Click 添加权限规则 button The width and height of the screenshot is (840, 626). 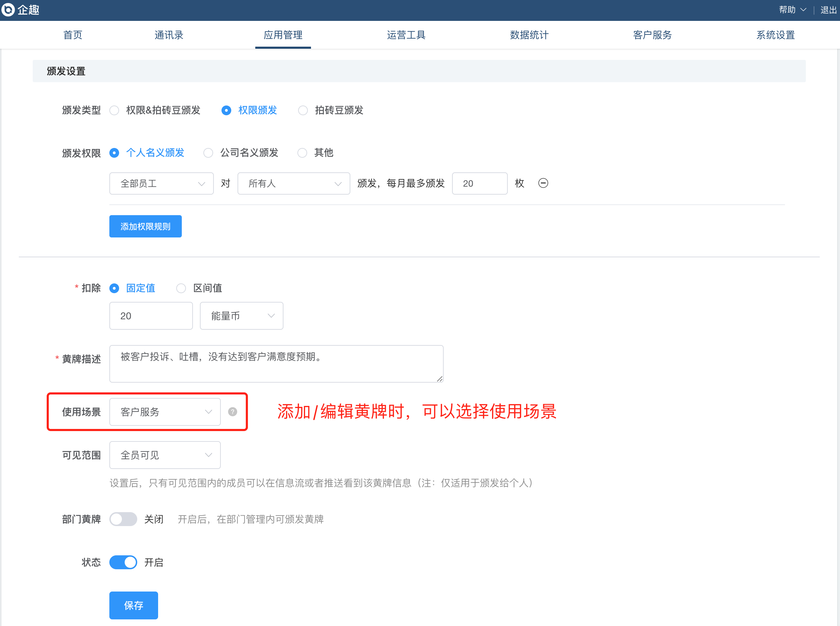click(x=145, y=227)
